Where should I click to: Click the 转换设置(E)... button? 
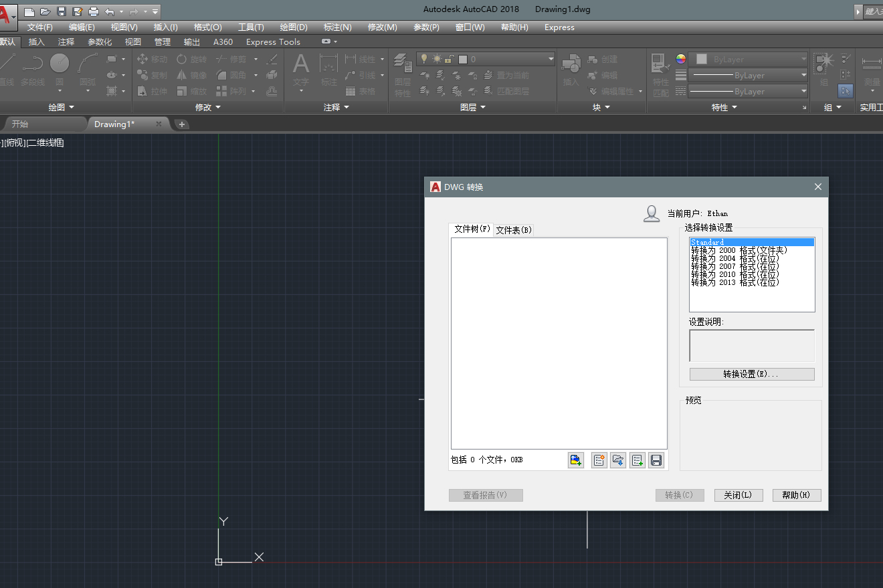(752, 374)
